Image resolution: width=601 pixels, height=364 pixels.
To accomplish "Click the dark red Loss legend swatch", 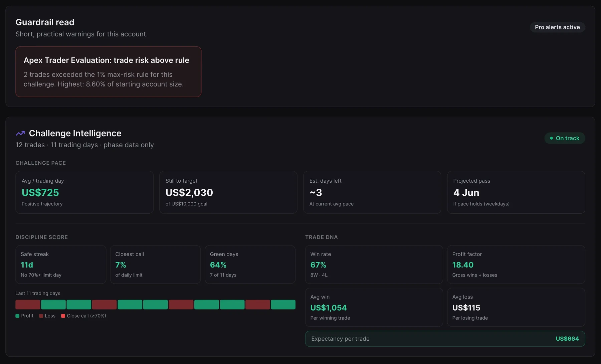I will click(x=41, y=316).
